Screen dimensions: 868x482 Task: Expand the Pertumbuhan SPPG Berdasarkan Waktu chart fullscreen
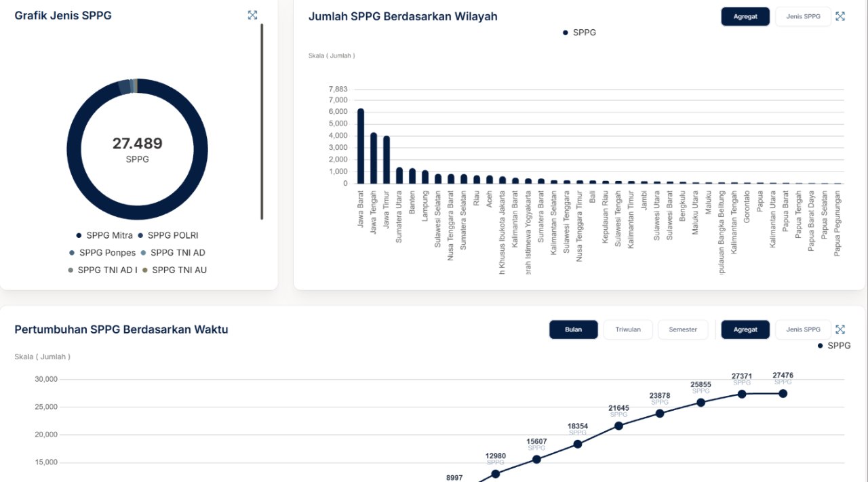coord(840,329)
